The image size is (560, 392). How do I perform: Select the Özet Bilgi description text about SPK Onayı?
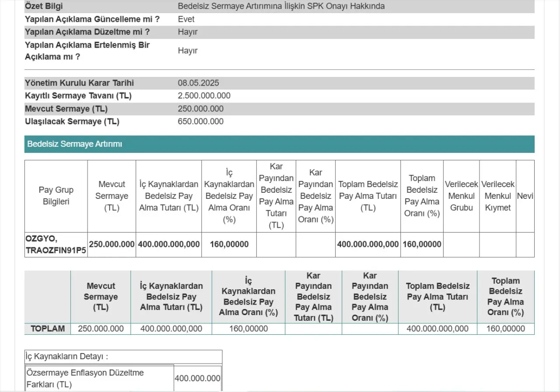281,6
